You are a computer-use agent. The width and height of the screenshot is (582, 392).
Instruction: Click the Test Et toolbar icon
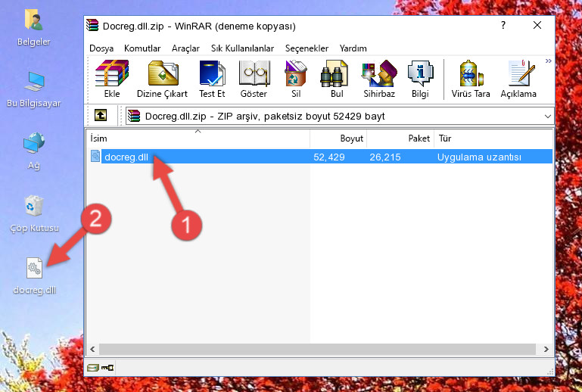pyautogui.click(x=212, y=79)
